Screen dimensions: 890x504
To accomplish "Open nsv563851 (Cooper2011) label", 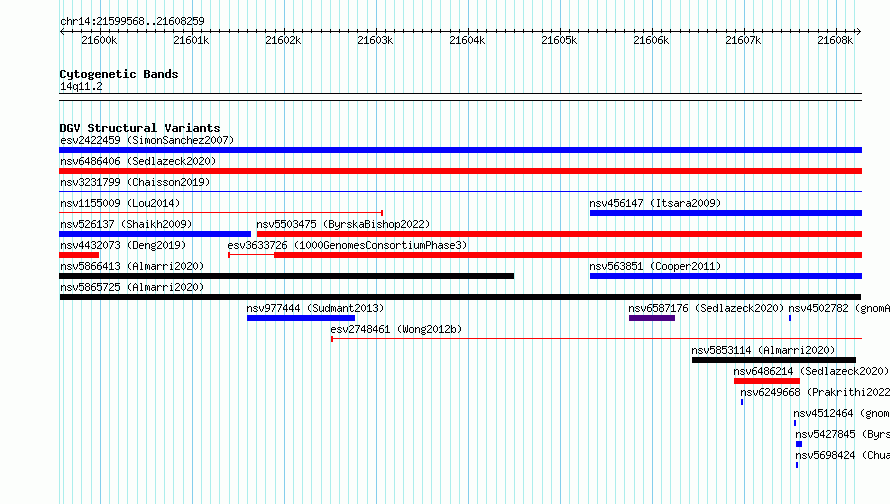I will [x=655, y=266].
